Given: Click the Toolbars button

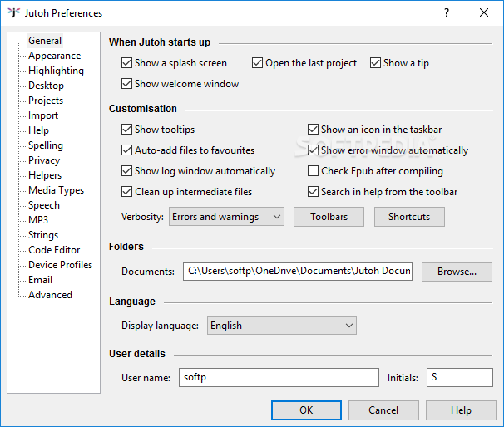Looking at the screenshot, I should (x=329, y=217).
